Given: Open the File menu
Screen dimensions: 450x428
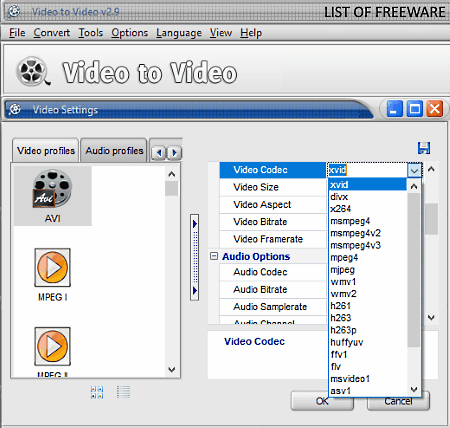Looking at the screenshot, I should coord(17,33).
